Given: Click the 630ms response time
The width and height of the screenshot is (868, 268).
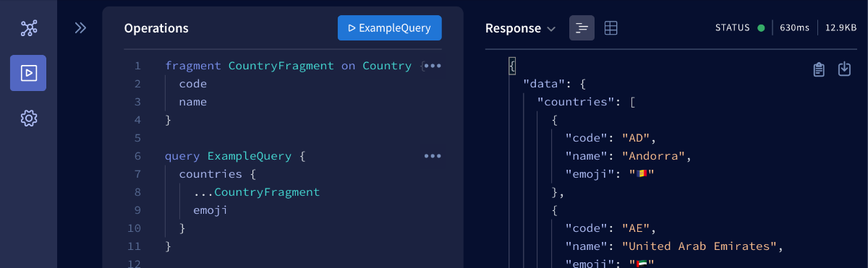Looking at the screenshot, I should pos(793,28).
